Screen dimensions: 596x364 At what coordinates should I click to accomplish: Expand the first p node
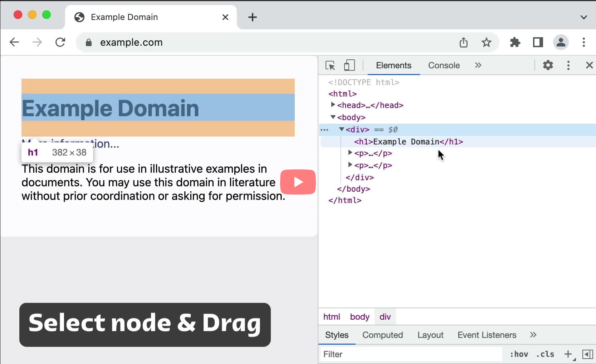(x=350, y=153)
